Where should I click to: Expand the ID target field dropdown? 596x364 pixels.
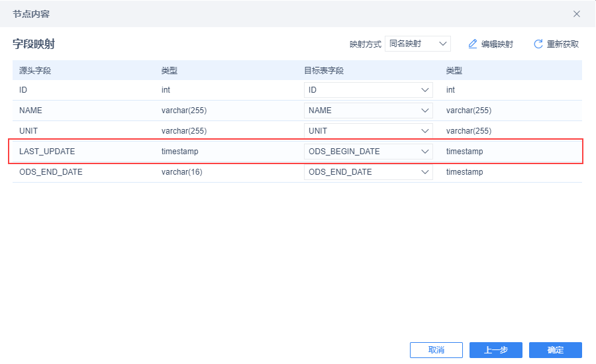click(368, 90)
